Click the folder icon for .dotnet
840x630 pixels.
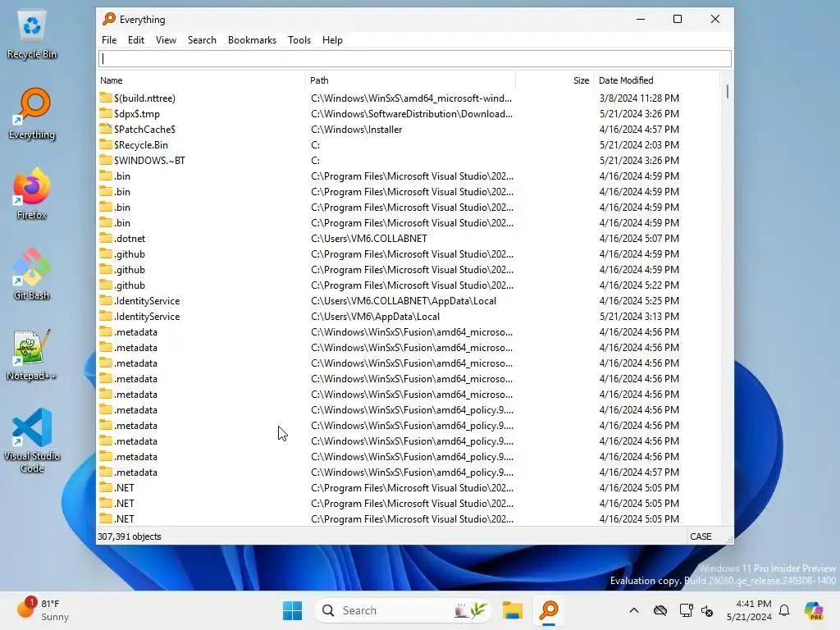[106, 238]
